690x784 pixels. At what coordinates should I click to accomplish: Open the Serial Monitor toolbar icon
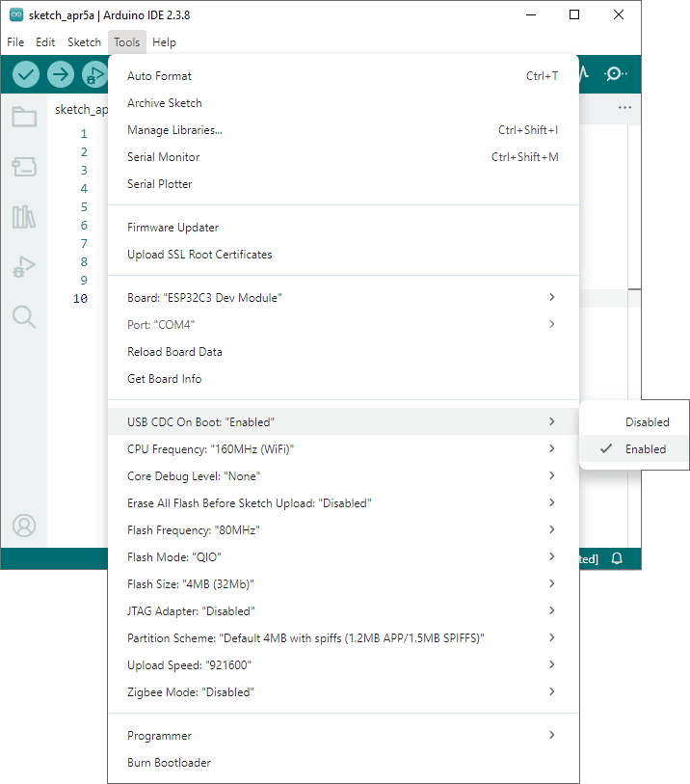616,74
